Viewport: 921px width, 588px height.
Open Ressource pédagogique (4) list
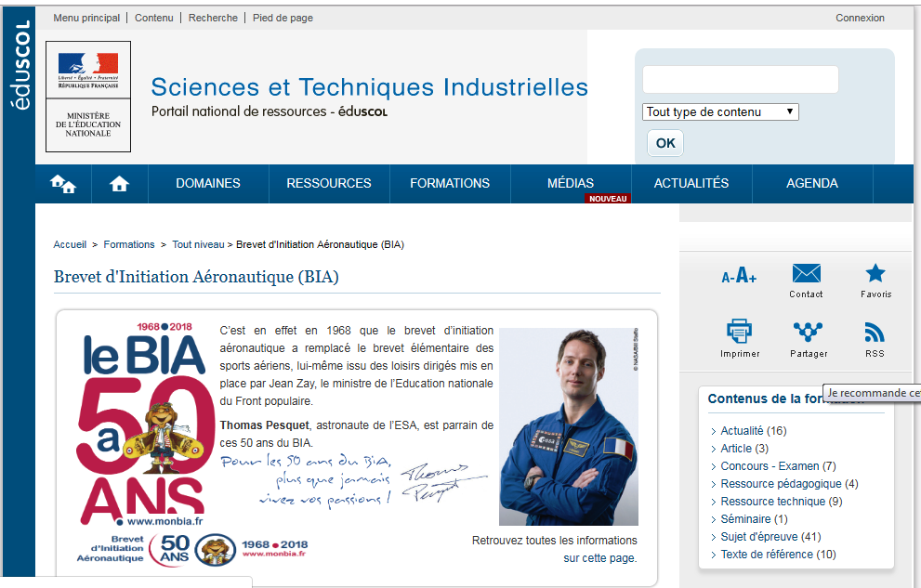click(789, 484)
